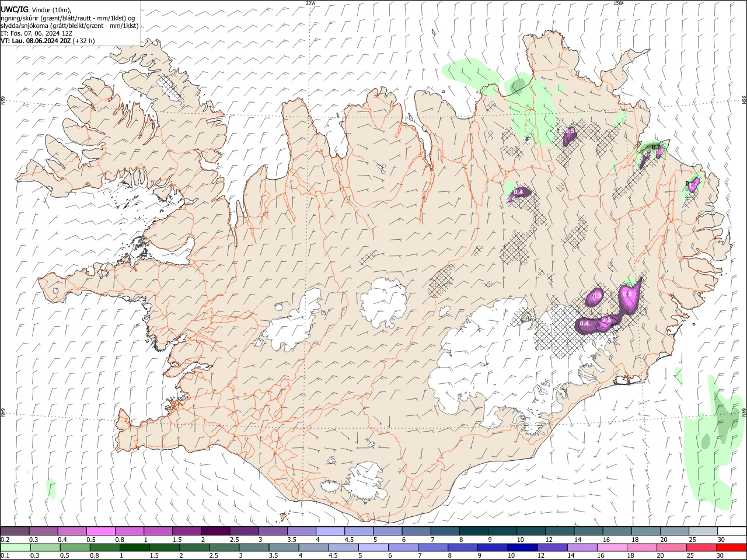Image resolution: width=747 pixels, height=560 pixels.
Task: Pick the light lavender 4 swatch, upper legend row
Action: tap(330, 531)
